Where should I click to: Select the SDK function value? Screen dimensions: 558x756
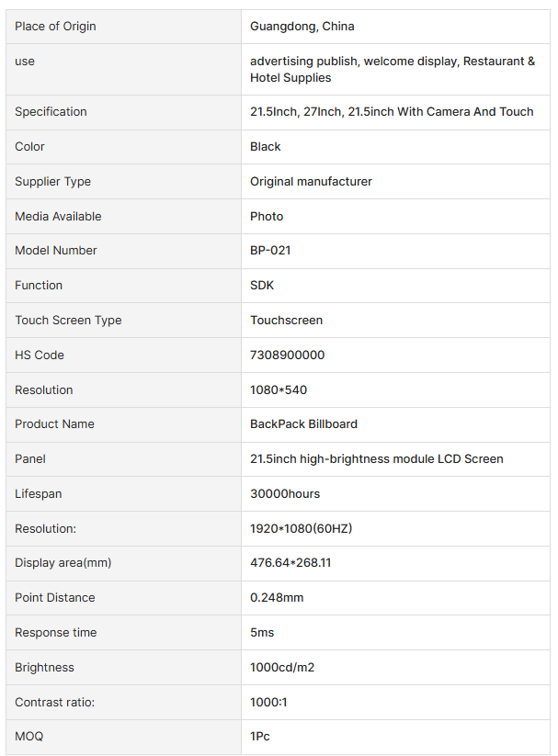click(262, 286)
